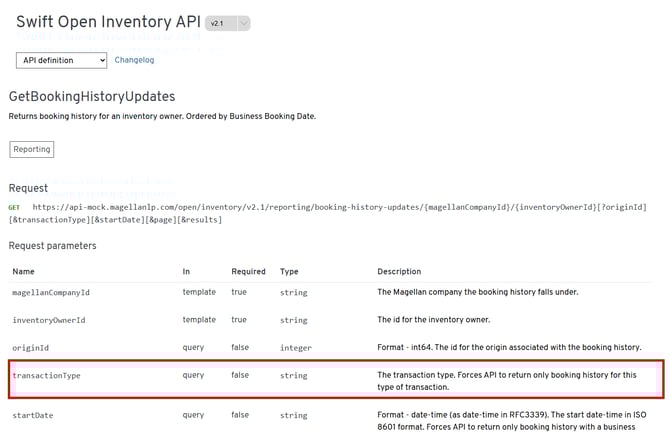Viewport: 670px width, 434px height.
Task: Click the Swift Open Inventory API title
Action: [107, 22]
